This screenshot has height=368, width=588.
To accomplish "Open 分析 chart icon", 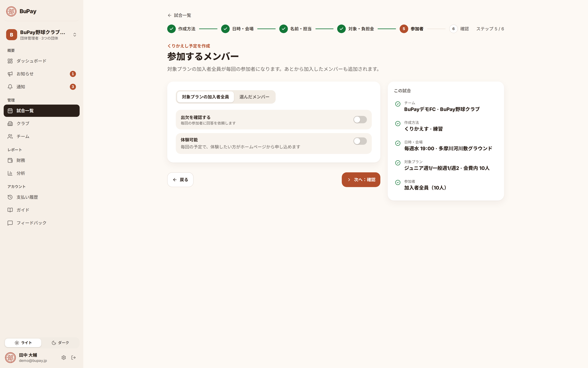I will pos(10,173).
